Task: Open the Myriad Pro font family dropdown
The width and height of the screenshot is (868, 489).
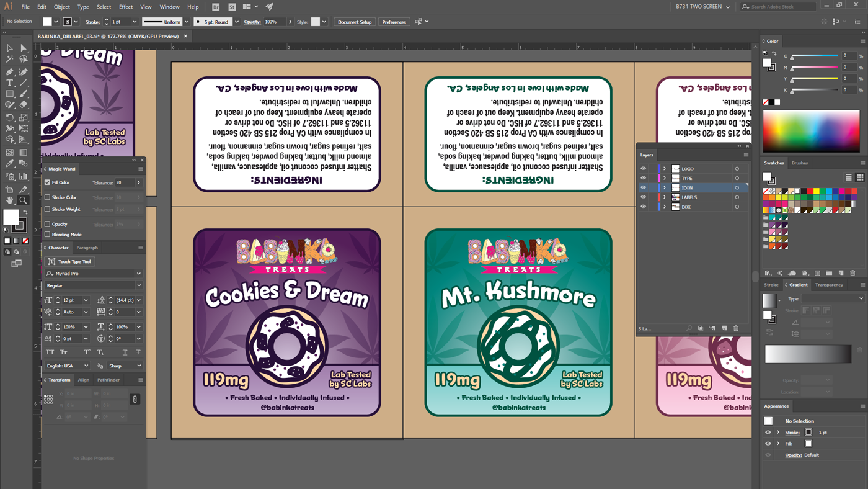Action: [x=138, y=274]
